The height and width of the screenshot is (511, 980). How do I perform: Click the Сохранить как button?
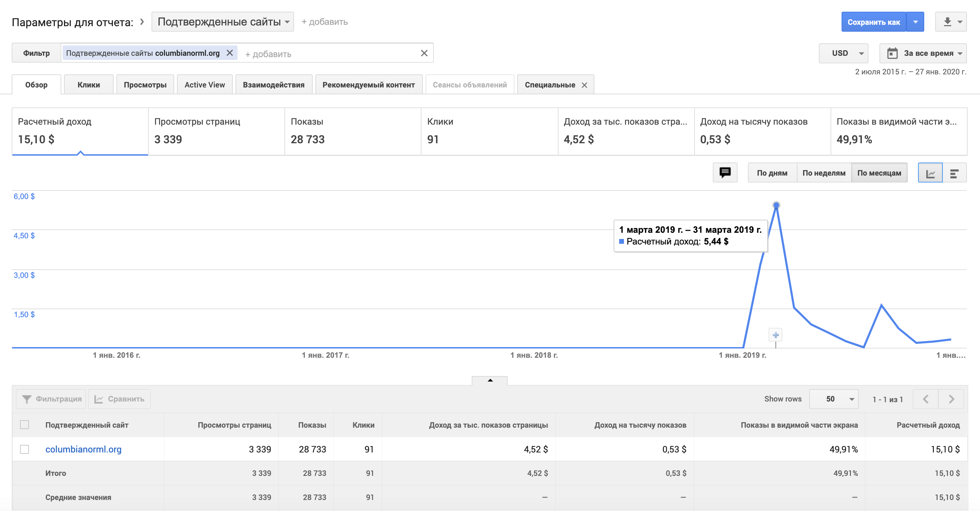point(874,22)
